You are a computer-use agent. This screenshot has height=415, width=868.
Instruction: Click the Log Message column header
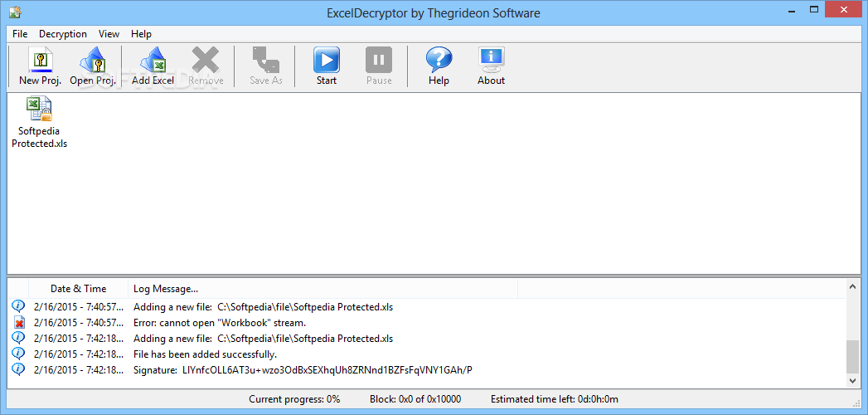click(x=322, y=289)
